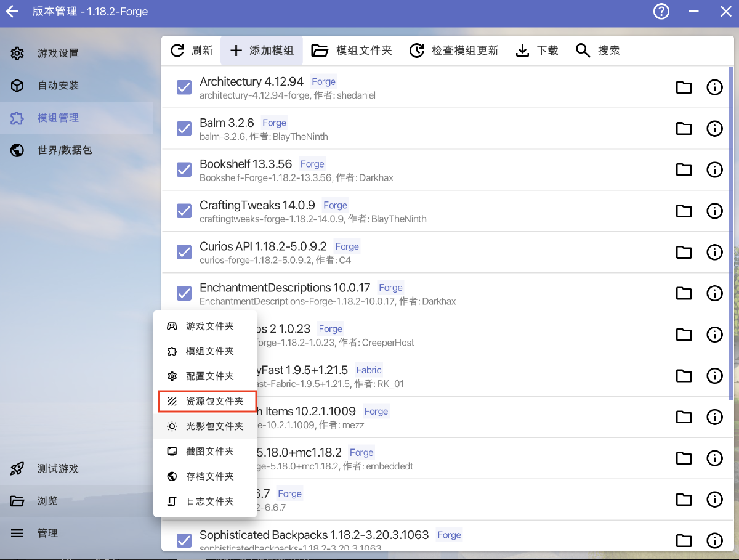The image size is (739, 560).
Task: Select 截图文件夹 from the popup menu
Action: (x=206, y=452)
